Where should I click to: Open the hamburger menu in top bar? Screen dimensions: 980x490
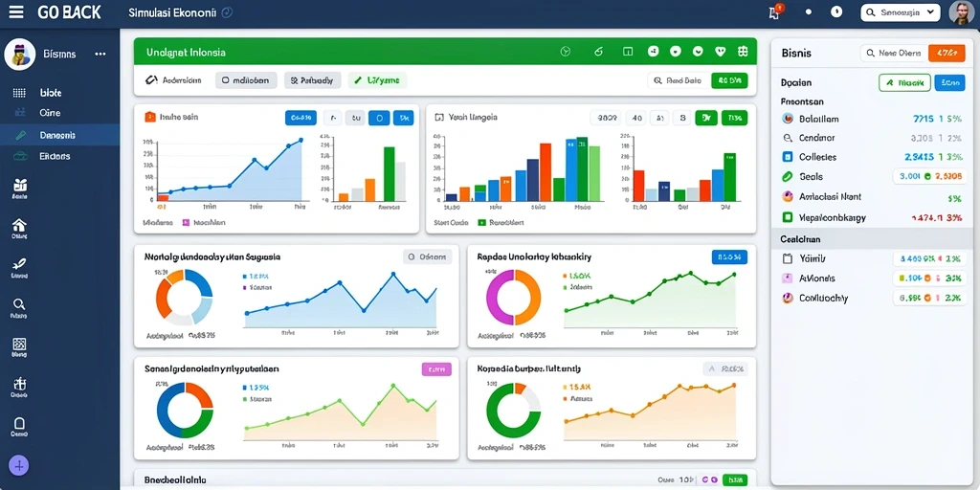15,11
